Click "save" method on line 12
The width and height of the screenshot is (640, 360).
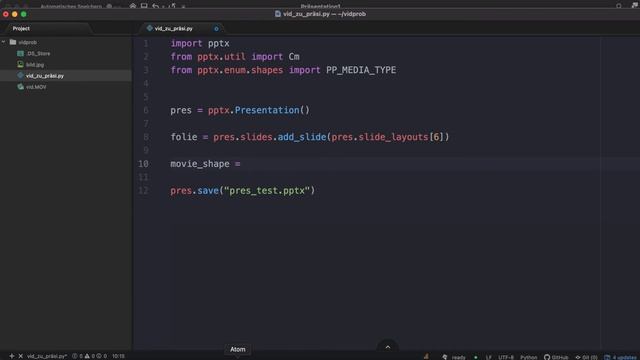(208, 191)
